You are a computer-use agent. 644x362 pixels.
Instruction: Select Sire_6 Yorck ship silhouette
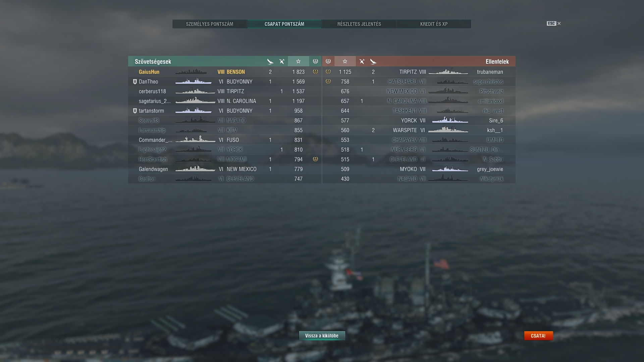coord(450,120)
